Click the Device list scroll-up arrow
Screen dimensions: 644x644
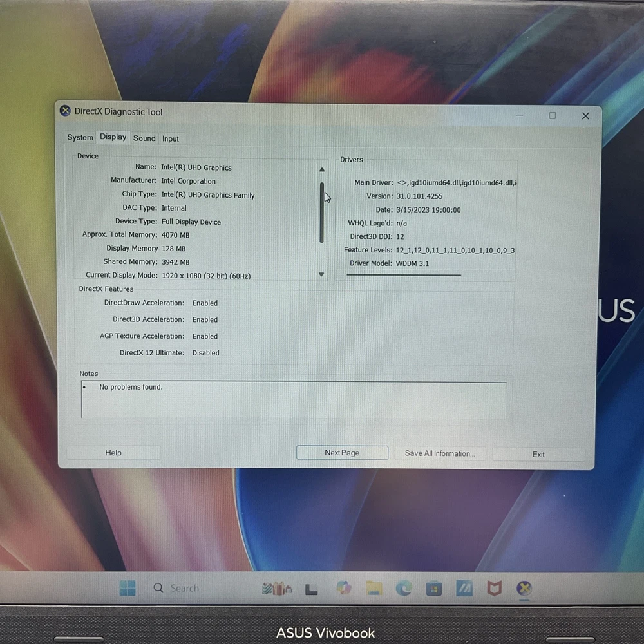point(321,170)
